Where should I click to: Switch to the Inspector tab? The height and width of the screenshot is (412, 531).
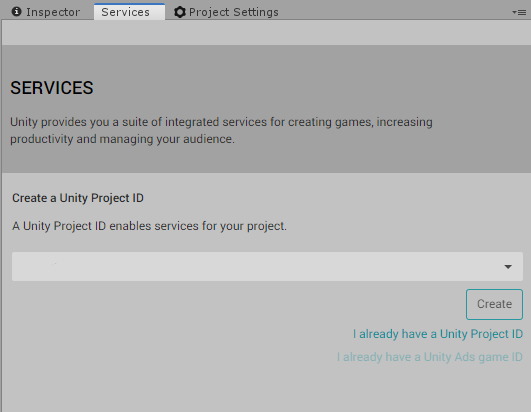(x=46, y=12)
